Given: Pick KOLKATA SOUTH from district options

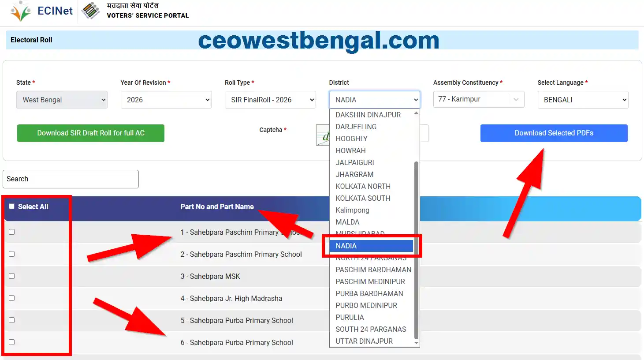Looking at the screenshot, I should (x=363, y=199).
